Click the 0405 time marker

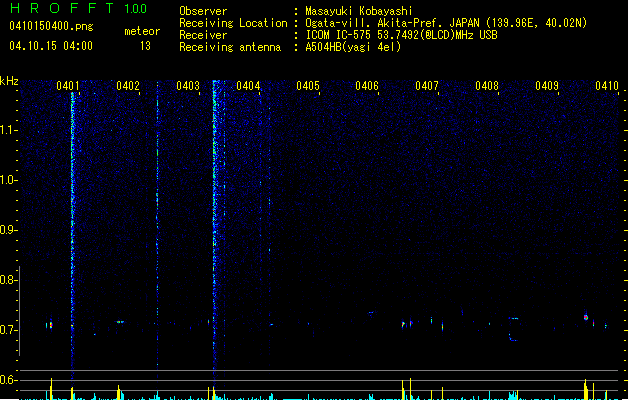point(308,86)
